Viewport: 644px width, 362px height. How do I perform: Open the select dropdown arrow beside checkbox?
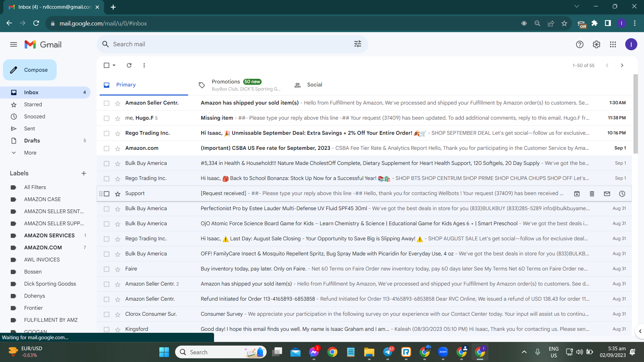click(x=114, y=65)
